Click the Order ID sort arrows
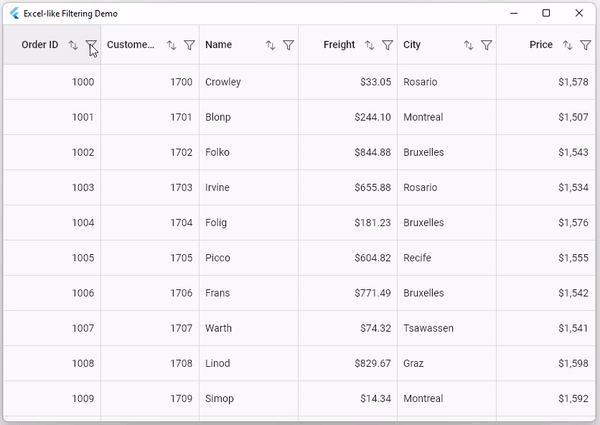The height and width of the screenshot is (425, 600). pos(73,45)
